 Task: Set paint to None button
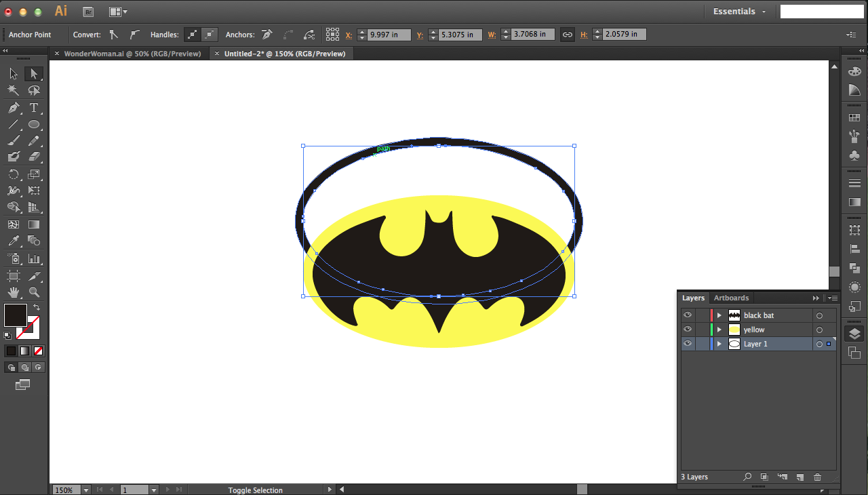click(x=38, y=351)
